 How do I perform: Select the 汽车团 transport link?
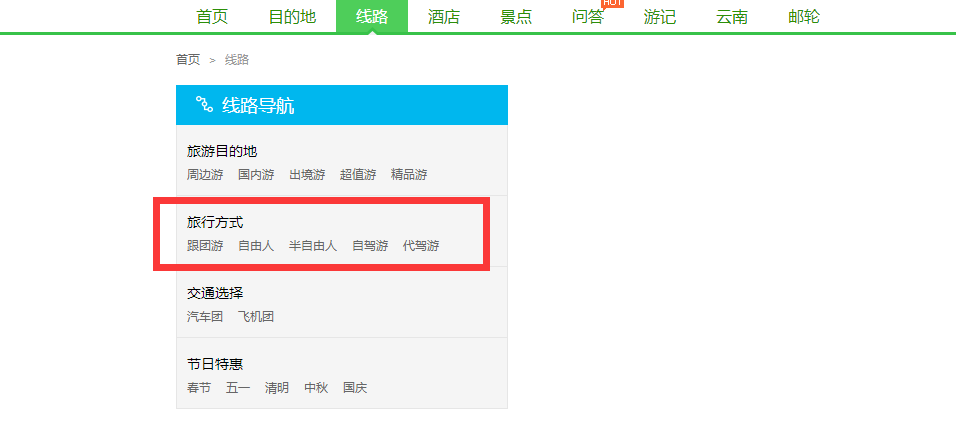coord(205,317)
